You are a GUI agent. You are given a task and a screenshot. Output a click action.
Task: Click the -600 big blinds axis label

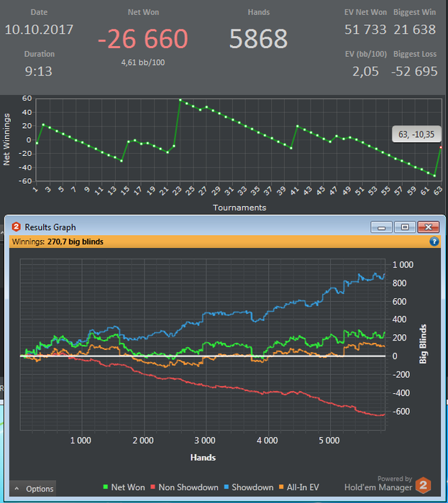pyautogui.click(x=401, y=411)
